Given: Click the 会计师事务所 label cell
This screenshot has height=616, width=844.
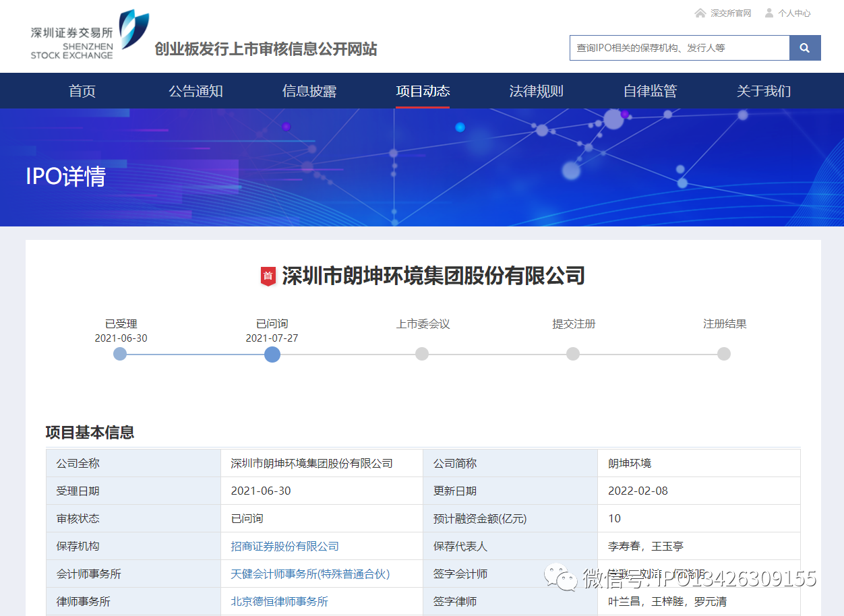Looking at the screenshot, I should coord(133,574).
